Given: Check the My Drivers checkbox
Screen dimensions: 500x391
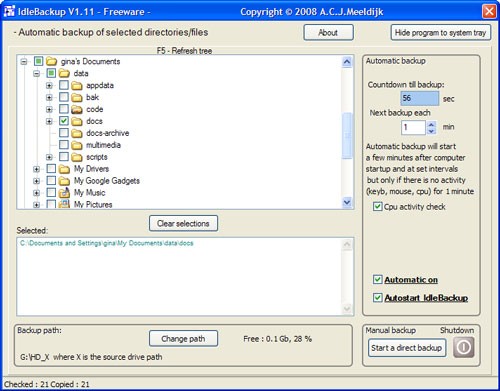Looking at the screenshot, I should 51,169.
